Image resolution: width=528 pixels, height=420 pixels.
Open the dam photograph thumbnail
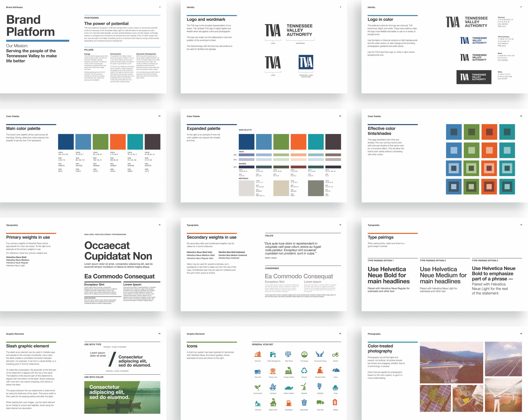(x=451, y=362)
